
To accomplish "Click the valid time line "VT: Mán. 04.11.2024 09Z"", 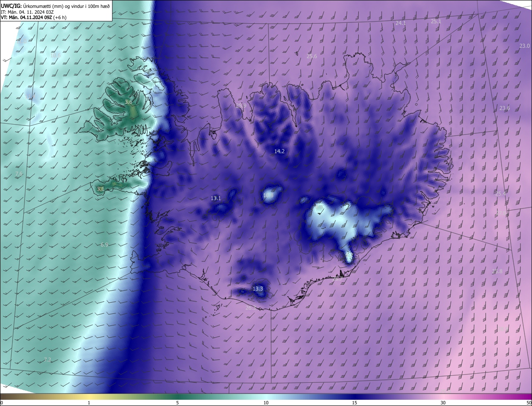I will pos(27,17).
